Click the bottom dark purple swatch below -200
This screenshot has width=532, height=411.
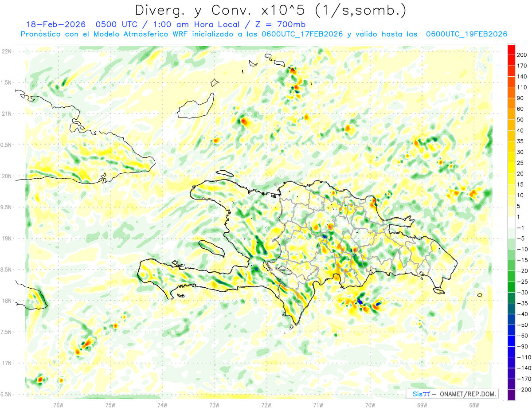click(x=511, y=395)
